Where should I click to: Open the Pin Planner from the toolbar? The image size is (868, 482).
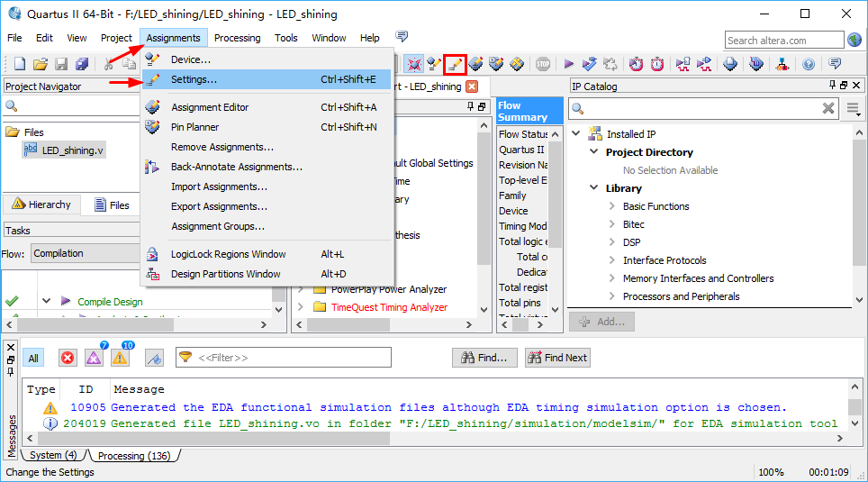pos(496,64)
